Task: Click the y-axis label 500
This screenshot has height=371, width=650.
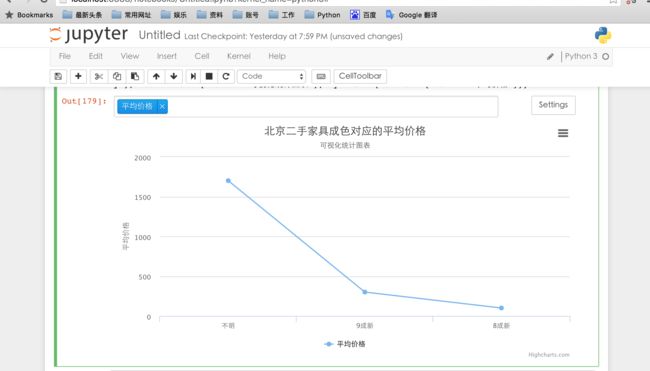Action: pyautogui.click(x=145, y=277)
